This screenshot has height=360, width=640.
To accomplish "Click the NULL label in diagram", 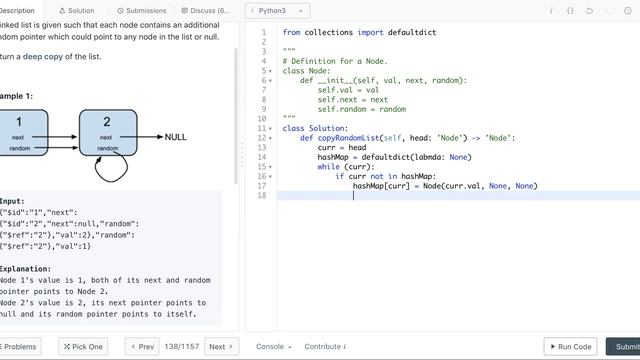I will pos(176,137).
